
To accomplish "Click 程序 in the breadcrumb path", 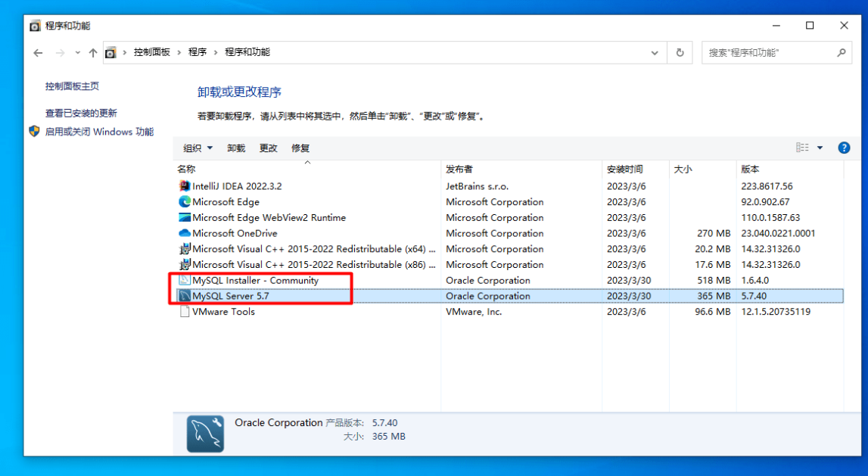I will (x=197, y=52).
